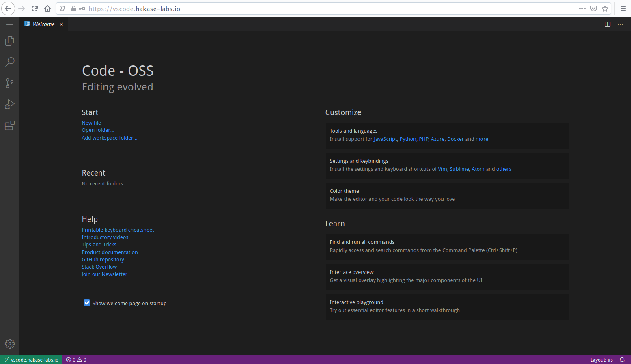The image size is (631, 364).
Task: Open the Run and Debug view icon
Action: [x=10, y=104]
